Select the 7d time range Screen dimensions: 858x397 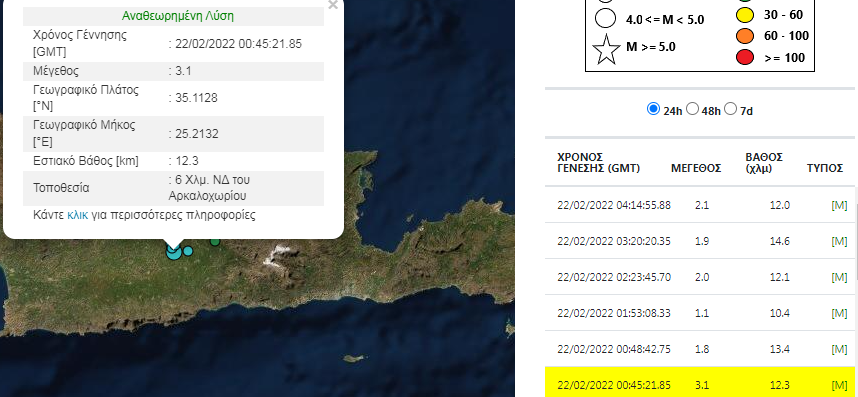[731, 109]
